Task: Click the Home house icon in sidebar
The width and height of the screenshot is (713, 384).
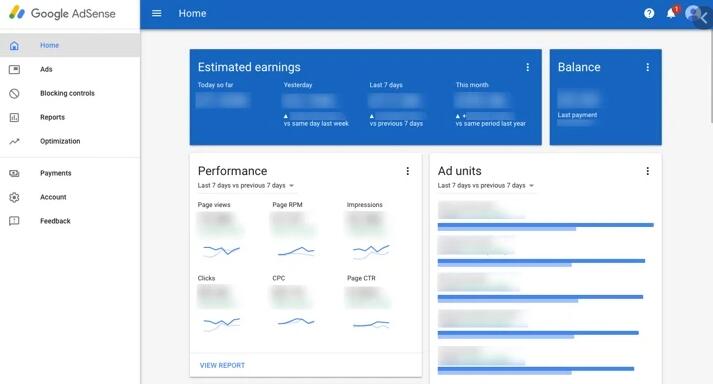Action: (x=14, y=45)
